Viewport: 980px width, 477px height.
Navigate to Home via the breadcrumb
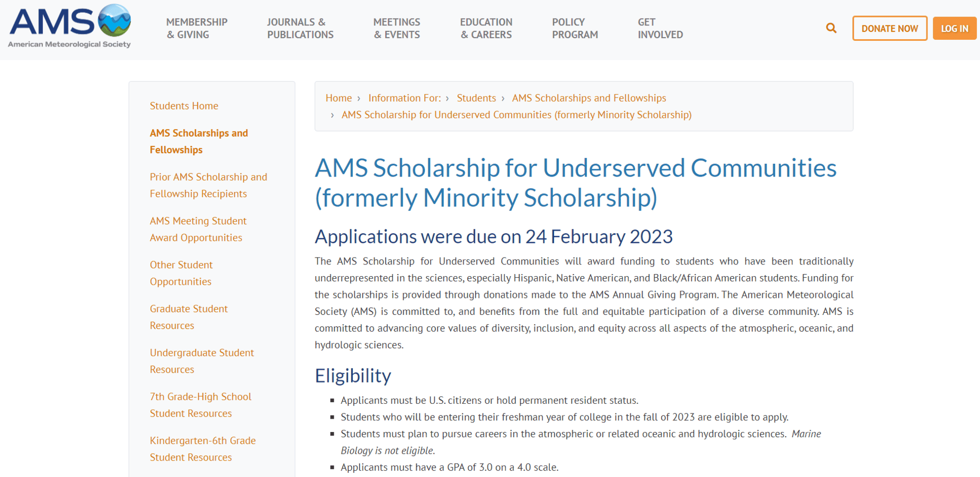tap(338, 98)
